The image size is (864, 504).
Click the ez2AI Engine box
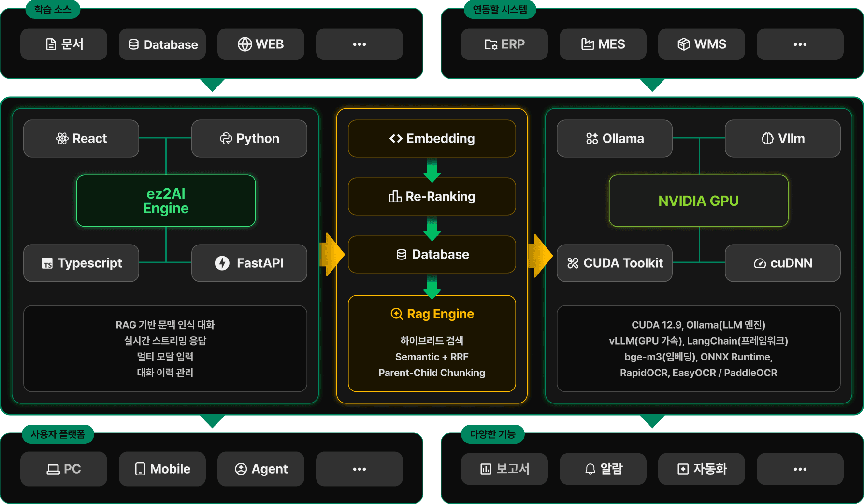tap(166, 201)
